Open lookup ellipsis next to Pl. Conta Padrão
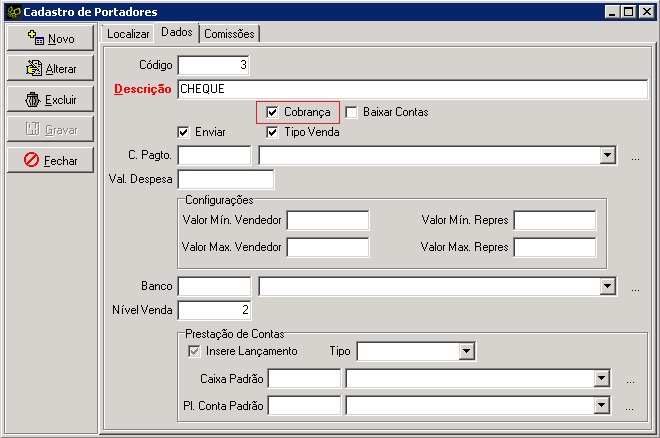 pos(630,406)
